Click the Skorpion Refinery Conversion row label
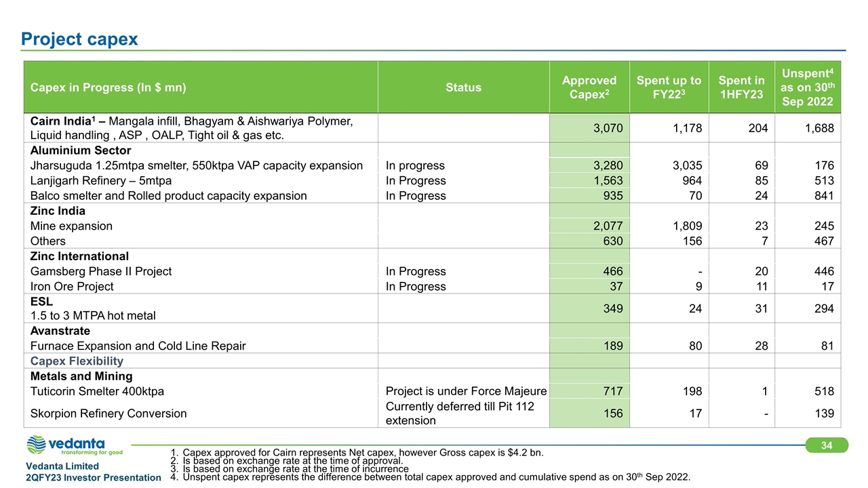The width and height of the screenshot is (868, 488). pos(108,413)
